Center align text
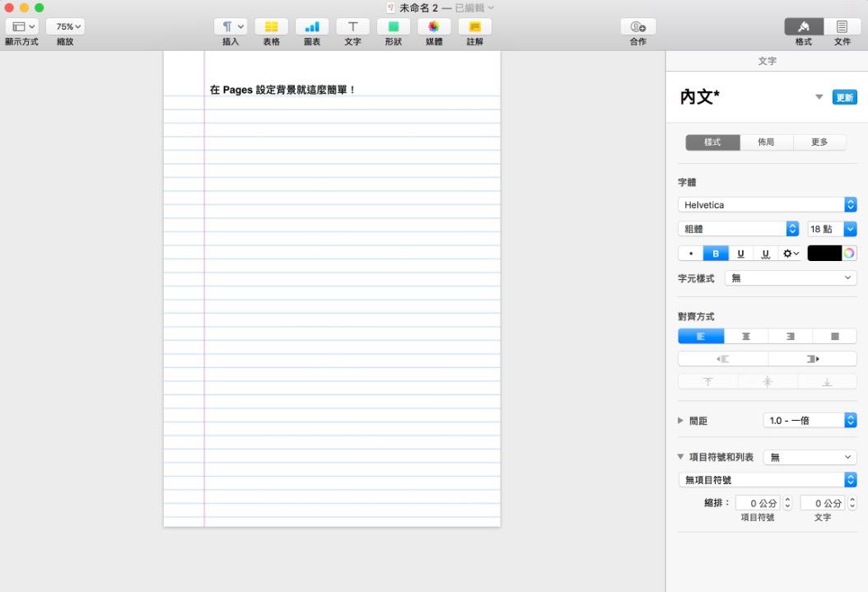 pos(745,337)
